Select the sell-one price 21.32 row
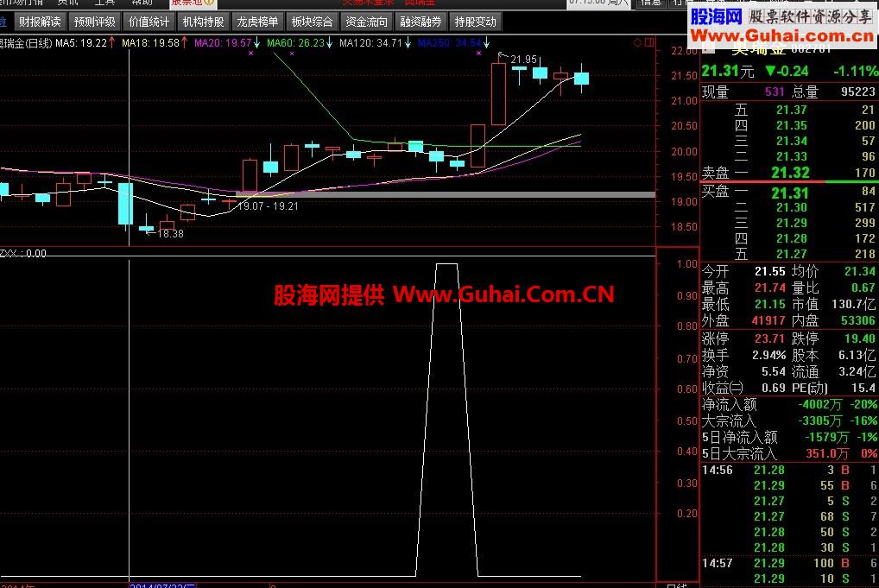879x588 pixels. click(789, 173)
